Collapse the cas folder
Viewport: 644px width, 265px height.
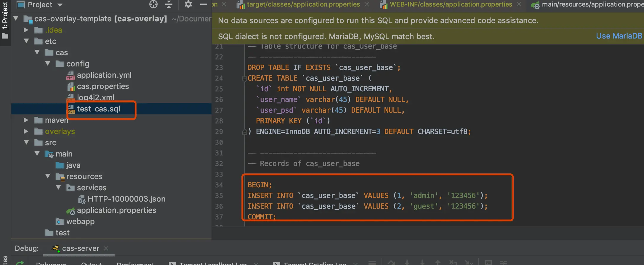37,52
